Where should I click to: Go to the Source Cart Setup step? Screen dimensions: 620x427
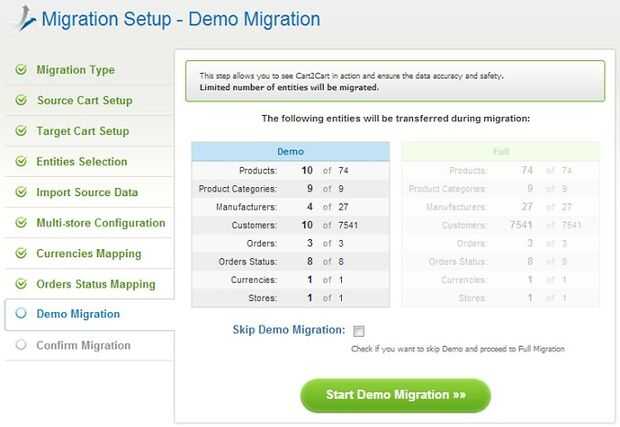pos(85,100)
